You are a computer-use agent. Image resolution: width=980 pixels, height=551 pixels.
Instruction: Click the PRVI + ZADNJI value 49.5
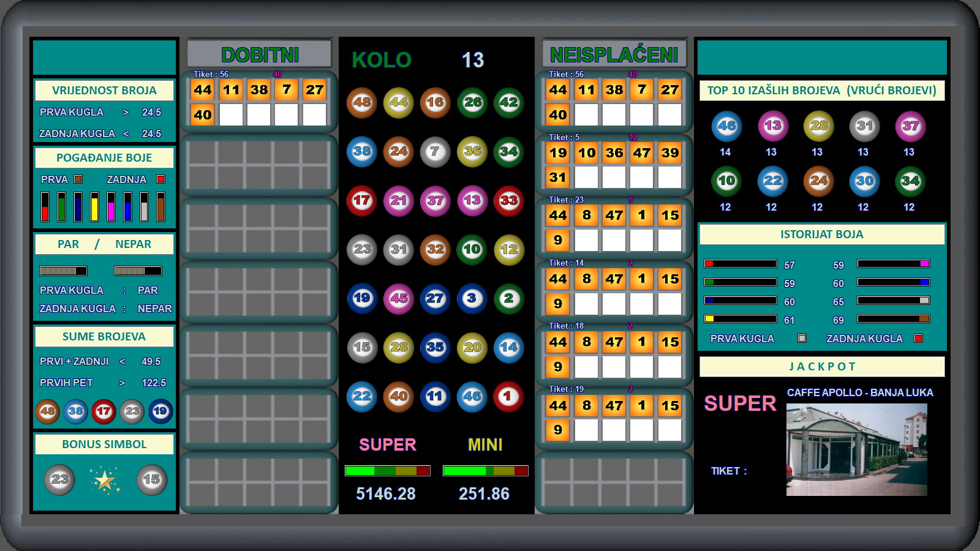coord(151,361)
